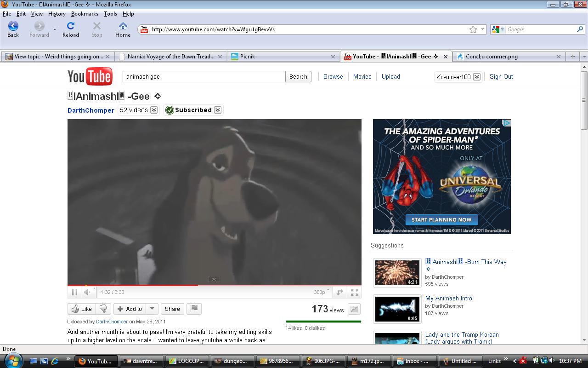Bookmark page with star icon

[x=473, y=29]
